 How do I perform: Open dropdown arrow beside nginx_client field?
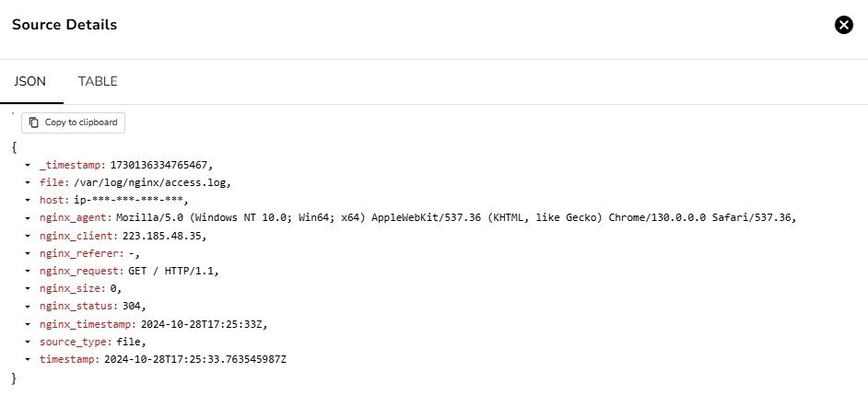tap(29, 236)
